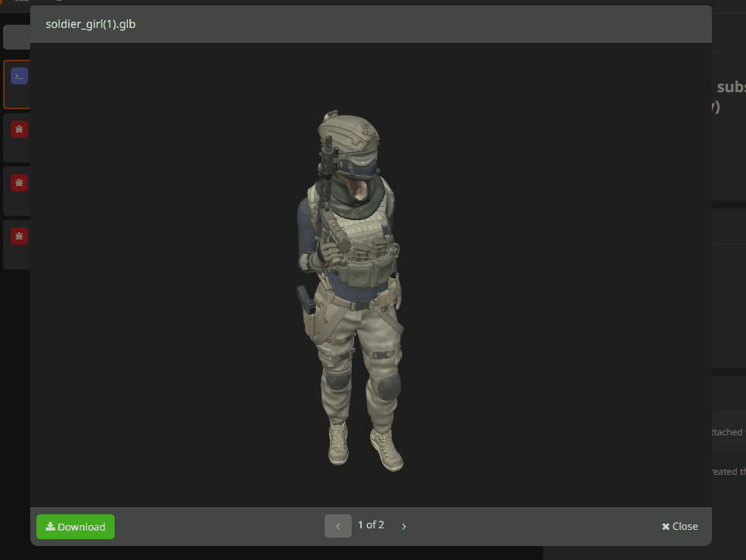
Task: Click the "1 of 2" page counter
Action: (x=370, y=525)
